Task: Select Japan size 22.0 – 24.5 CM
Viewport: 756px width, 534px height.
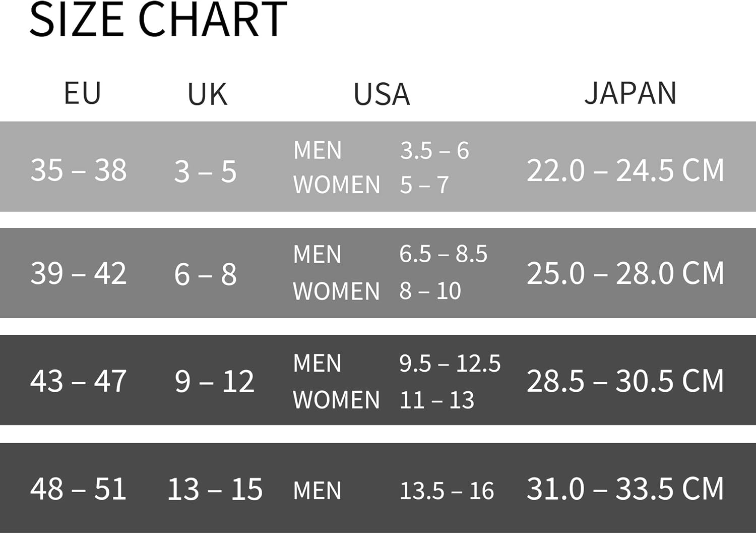Action: pos(625,170)
